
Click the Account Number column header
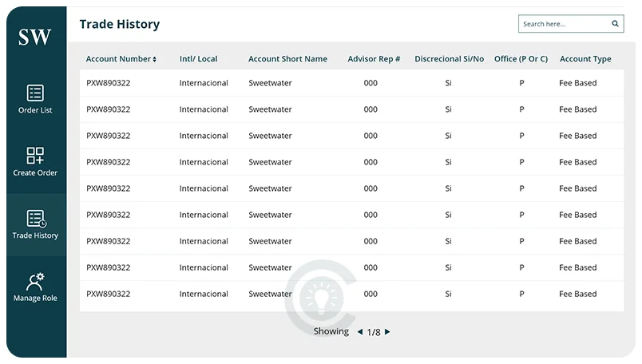(x=118, y=59)
